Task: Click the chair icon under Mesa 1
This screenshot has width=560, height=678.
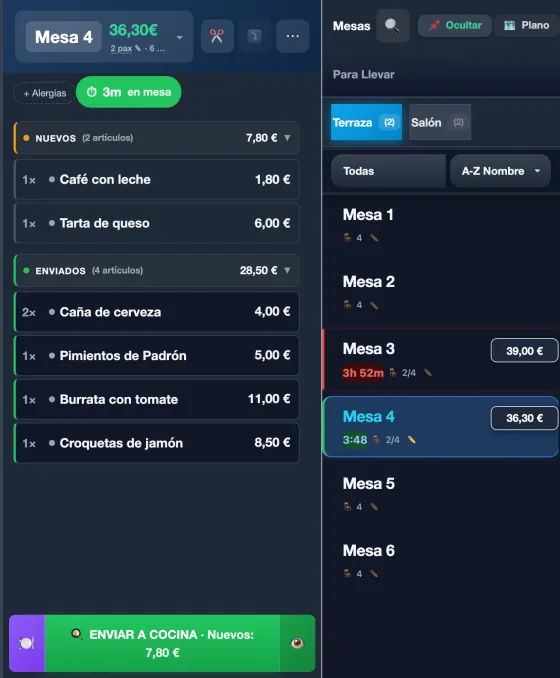Action: 347,238
